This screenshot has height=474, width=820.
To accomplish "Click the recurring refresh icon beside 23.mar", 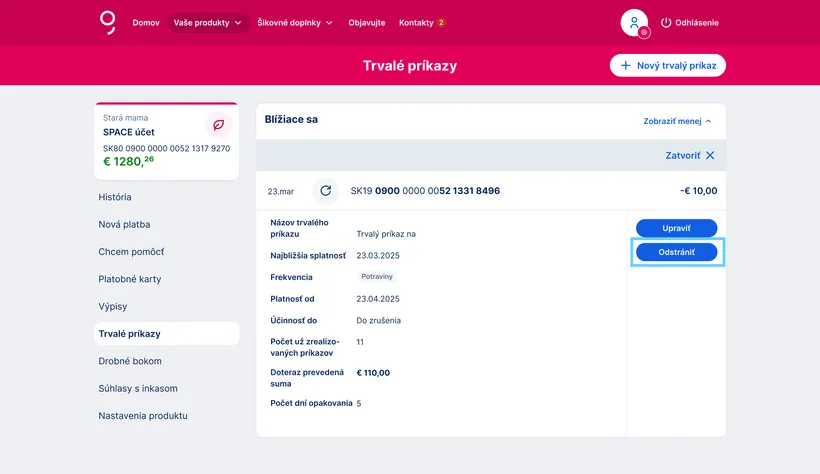I will (x=325, y=191).
